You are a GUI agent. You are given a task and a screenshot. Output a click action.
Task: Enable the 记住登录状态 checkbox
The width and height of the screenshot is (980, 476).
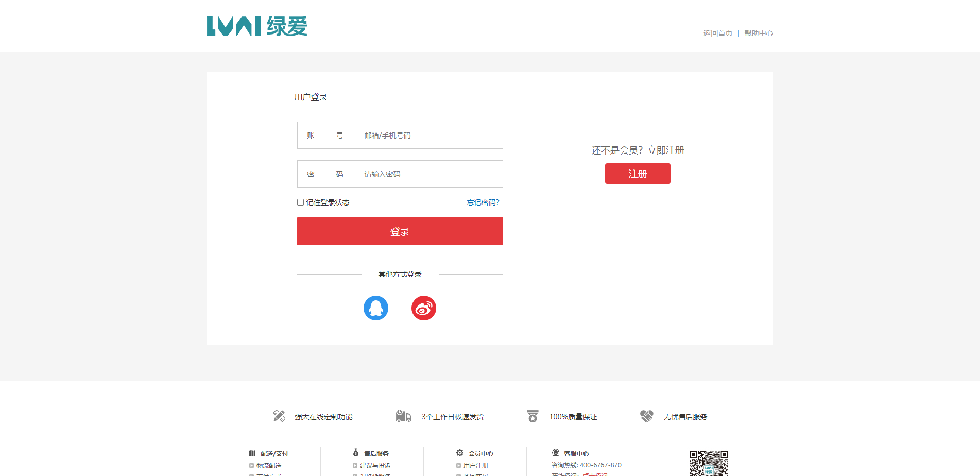(300, 202)
